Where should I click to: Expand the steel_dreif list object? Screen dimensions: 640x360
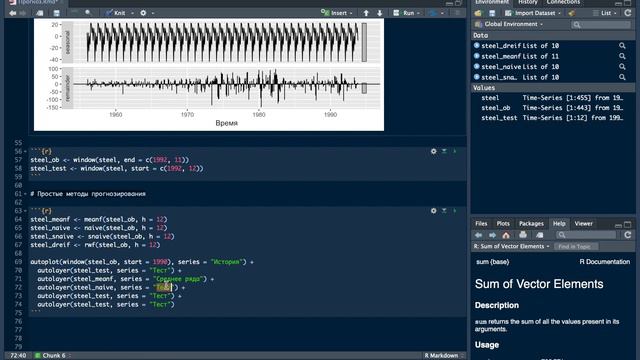pyautogui.click(x=476, y=46)
